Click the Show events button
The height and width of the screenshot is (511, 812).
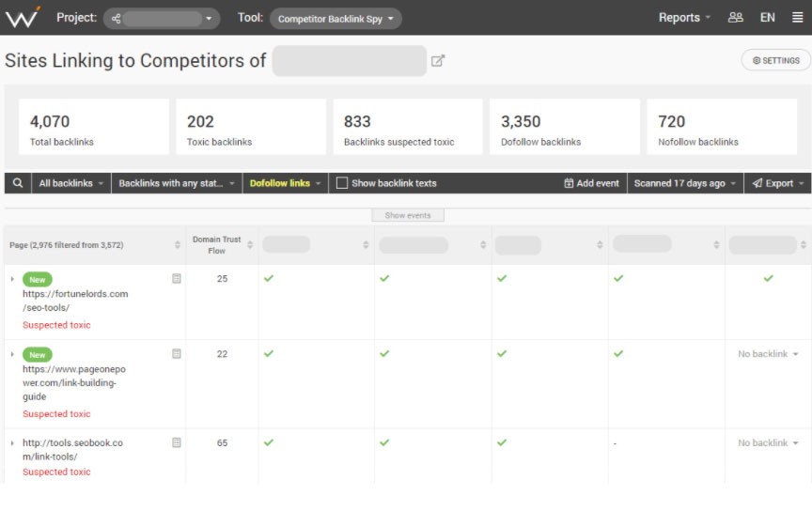point(407,215)
